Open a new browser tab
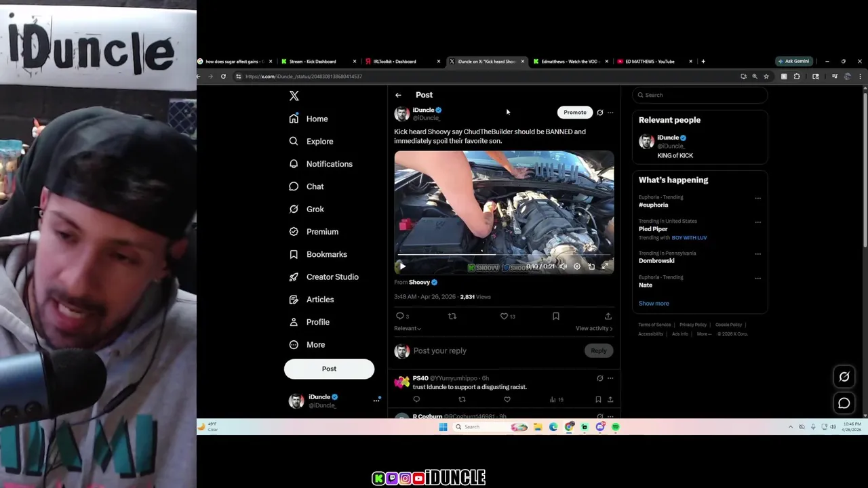 click(x=703, y=62)
